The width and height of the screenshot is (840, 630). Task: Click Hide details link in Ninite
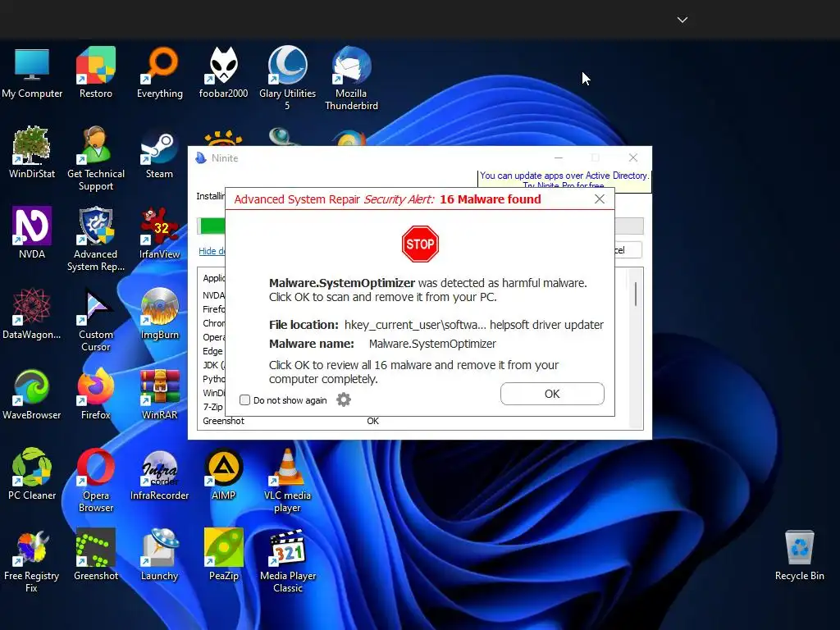[212, 251]
